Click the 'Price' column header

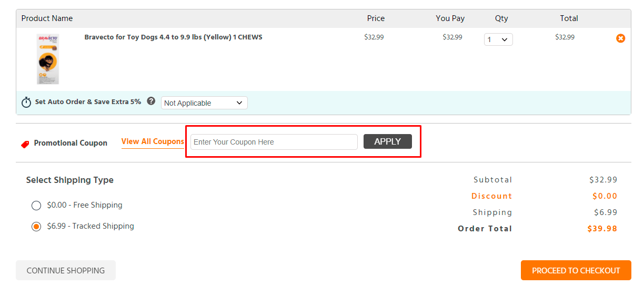pyautogui.click(x=376, y=18)
